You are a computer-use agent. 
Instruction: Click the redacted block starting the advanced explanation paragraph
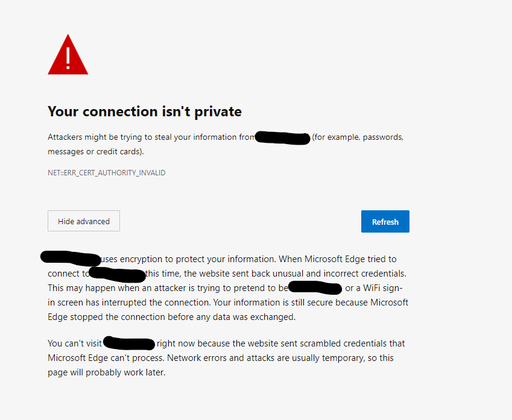[69, 259]
